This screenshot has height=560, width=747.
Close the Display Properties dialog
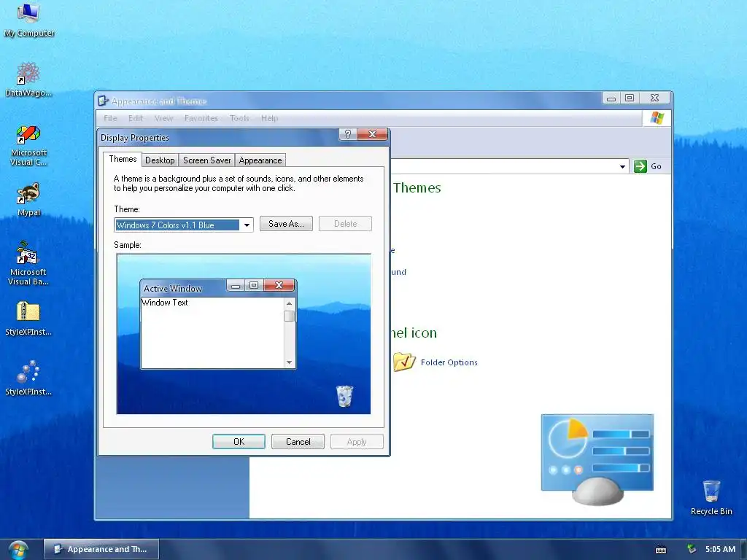[372, 134]
